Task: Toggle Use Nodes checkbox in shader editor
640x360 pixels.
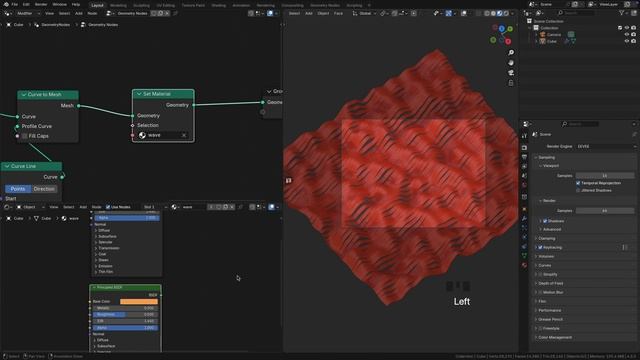Action: pyautogui.click(x=108, y=207)
